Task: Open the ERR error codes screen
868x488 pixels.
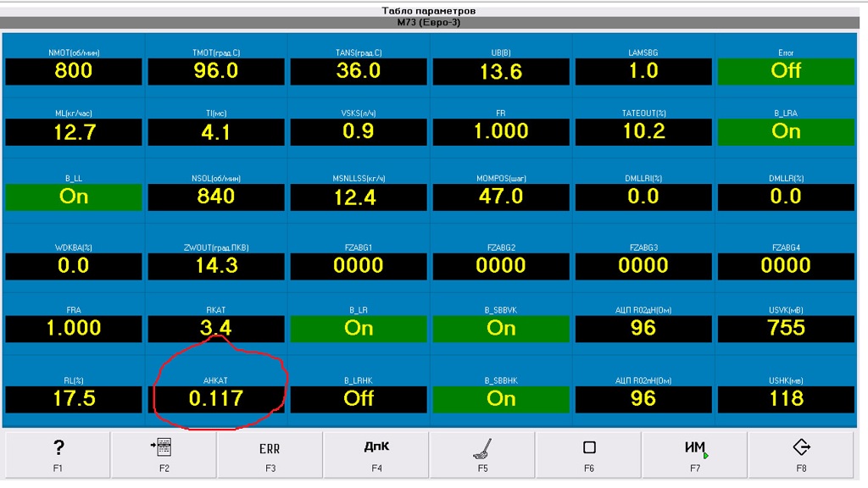Action: (x=270, y=453)
